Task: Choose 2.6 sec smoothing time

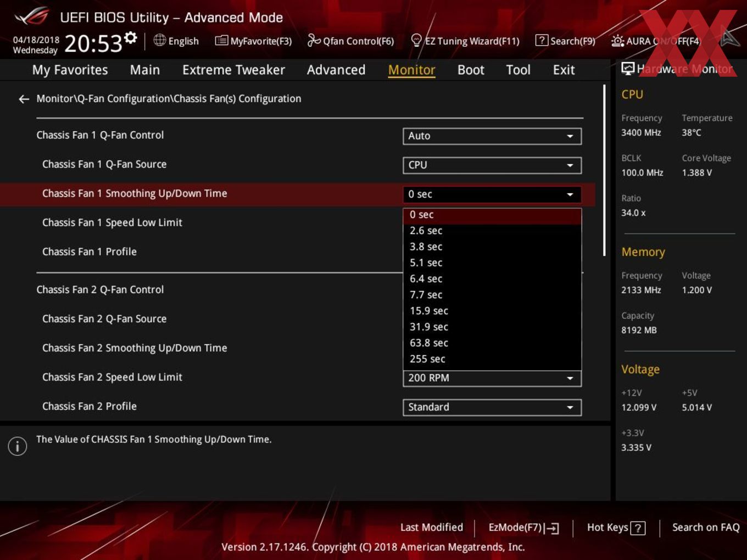Action: click(492, 231)
